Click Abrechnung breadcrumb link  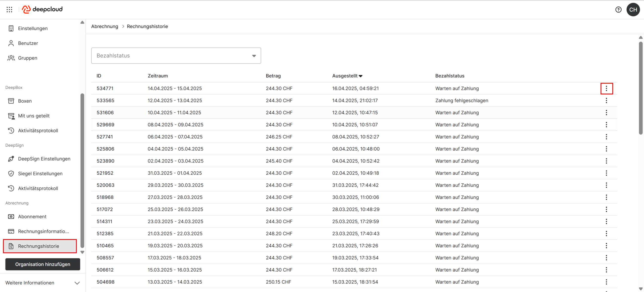pyautogui.click(x=105, y=26)
